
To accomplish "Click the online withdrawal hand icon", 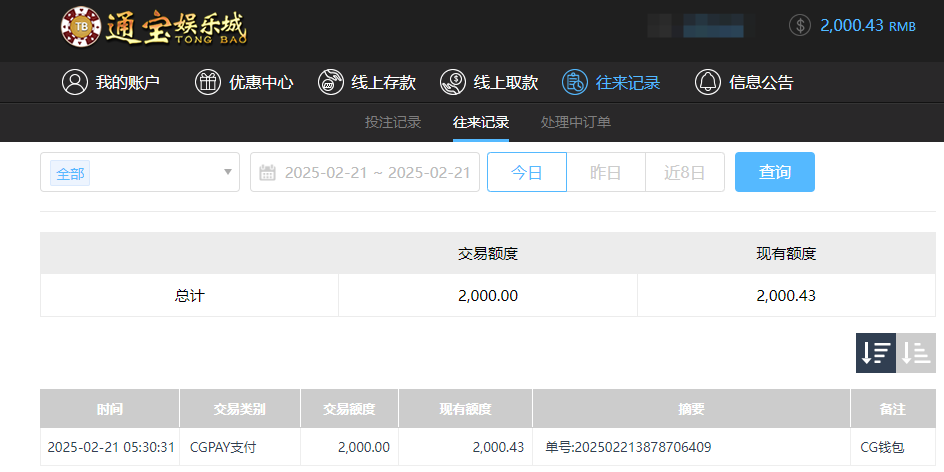I will coord(453,82).
